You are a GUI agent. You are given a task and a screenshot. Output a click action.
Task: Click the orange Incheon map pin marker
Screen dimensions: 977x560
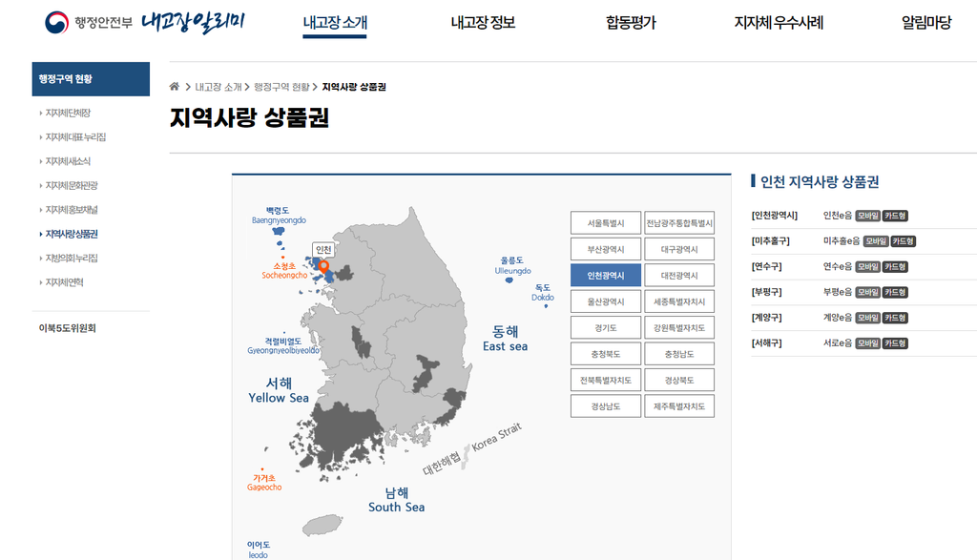tap(323, 267)
